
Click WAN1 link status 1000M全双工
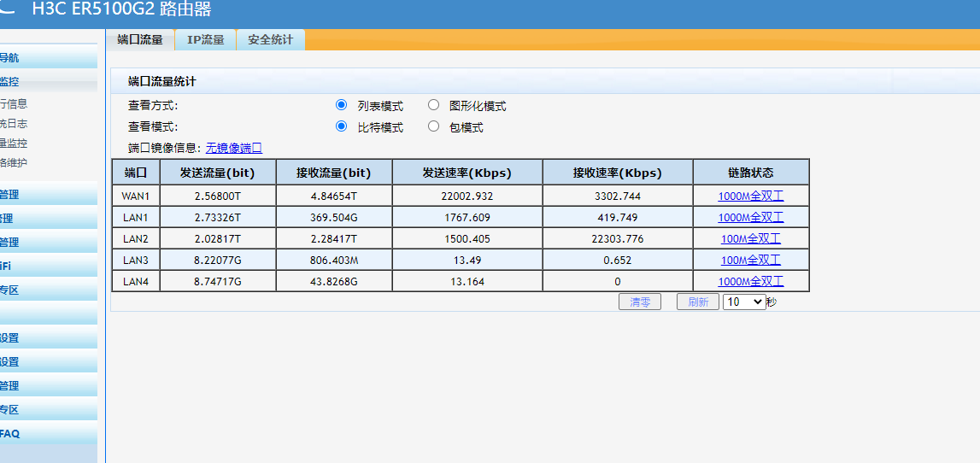[x=750, y=196]
